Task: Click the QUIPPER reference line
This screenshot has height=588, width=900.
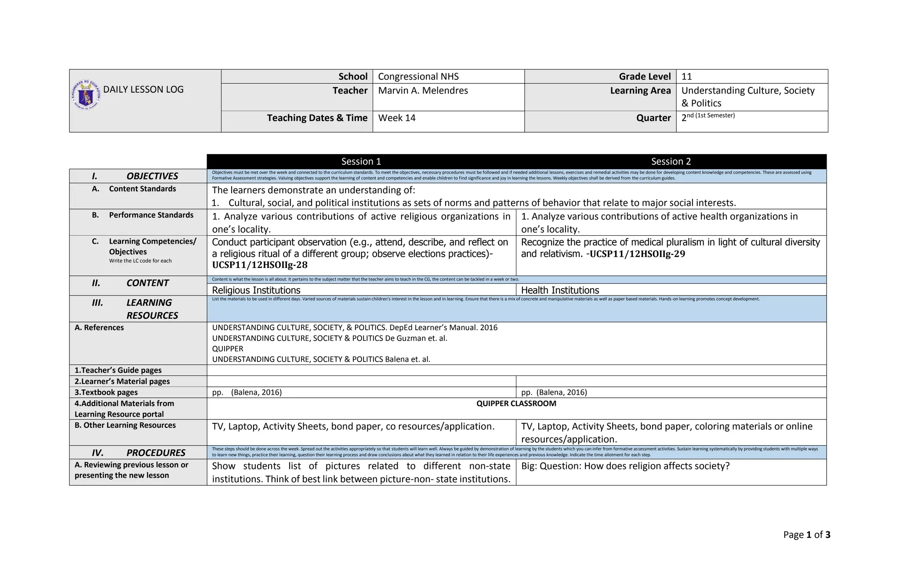Action: point(227,349)
